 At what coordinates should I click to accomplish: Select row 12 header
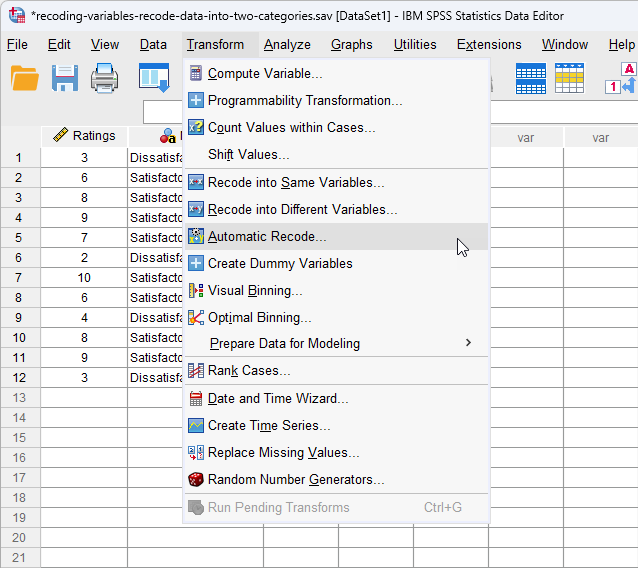click(x=20, y=378)
